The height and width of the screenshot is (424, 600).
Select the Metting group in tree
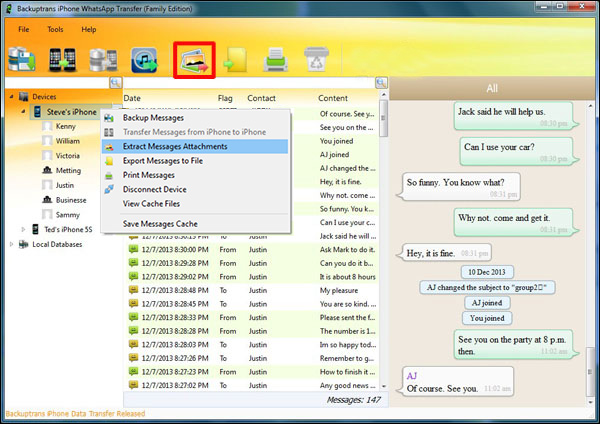(68, 171)
